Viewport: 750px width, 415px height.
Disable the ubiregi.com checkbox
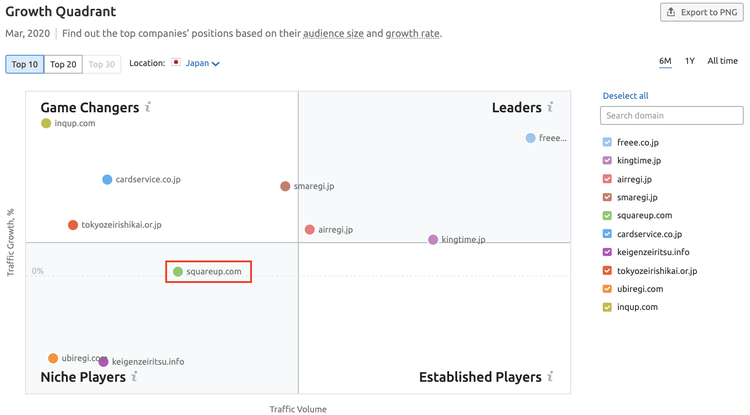[x=607, y=289]
